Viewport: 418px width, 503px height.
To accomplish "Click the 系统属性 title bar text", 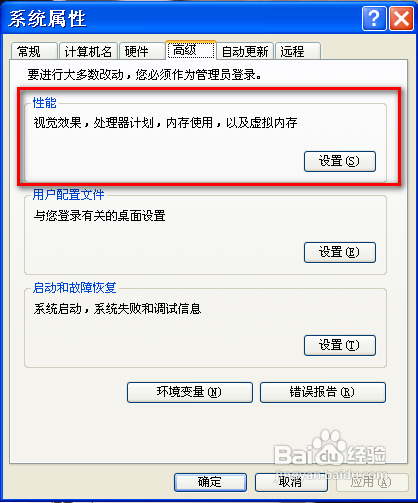I will pyautogui.click(x=47, y=19).
